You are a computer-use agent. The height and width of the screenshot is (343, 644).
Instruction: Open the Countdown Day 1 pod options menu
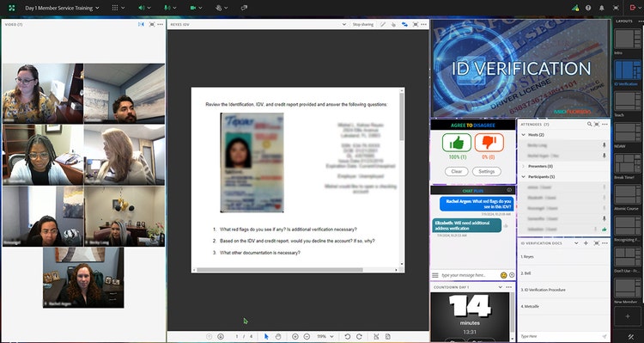pyautogui.click(x=509, y=286)
